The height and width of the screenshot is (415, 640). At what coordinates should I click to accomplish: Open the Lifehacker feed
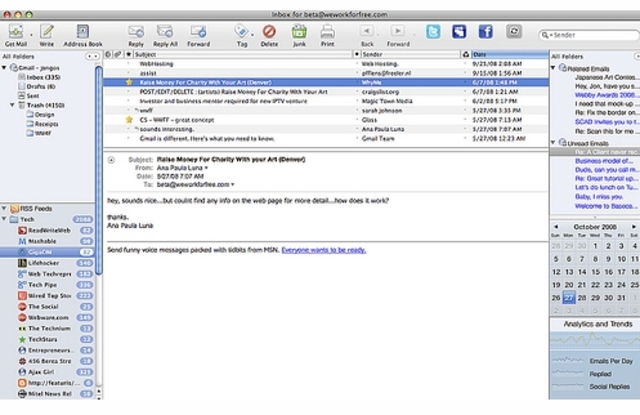[43, 263]
